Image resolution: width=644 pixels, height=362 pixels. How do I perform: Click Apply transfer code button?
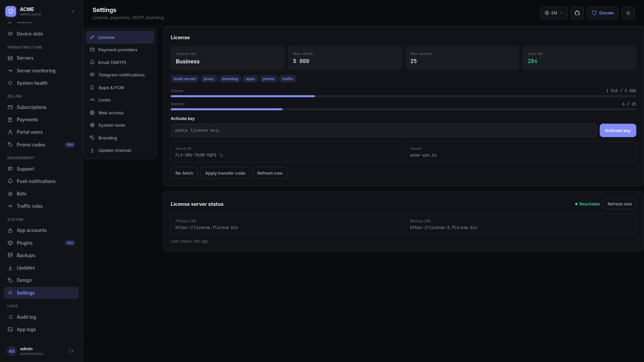click(x=225, y=173)
